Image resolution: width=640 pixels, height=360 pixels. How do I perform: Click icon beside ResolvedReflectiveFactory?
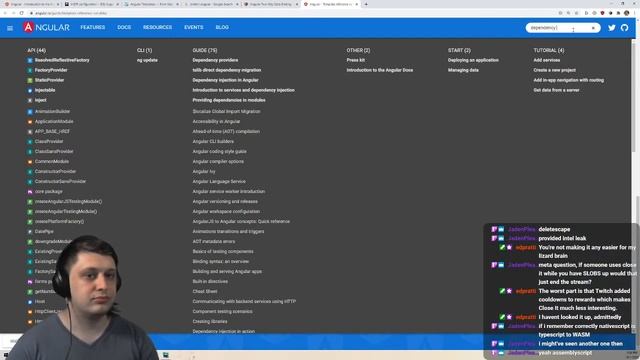point(30,60)
